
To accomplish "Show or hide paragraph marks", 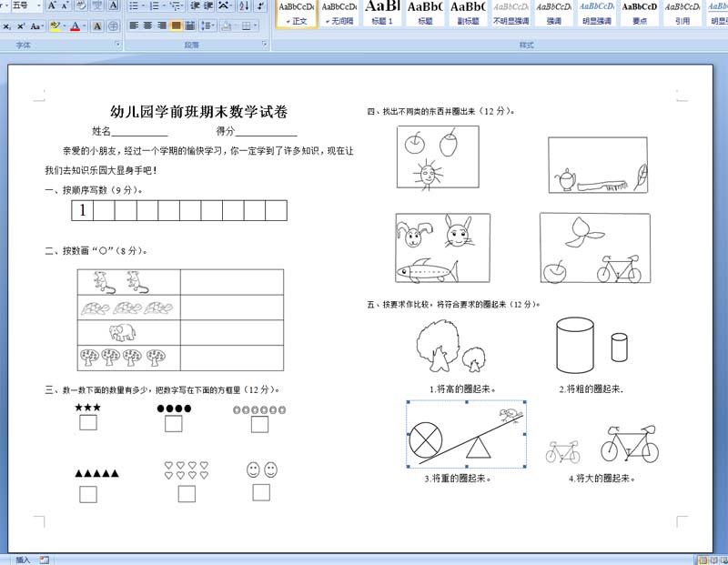I will click(261, 6).
